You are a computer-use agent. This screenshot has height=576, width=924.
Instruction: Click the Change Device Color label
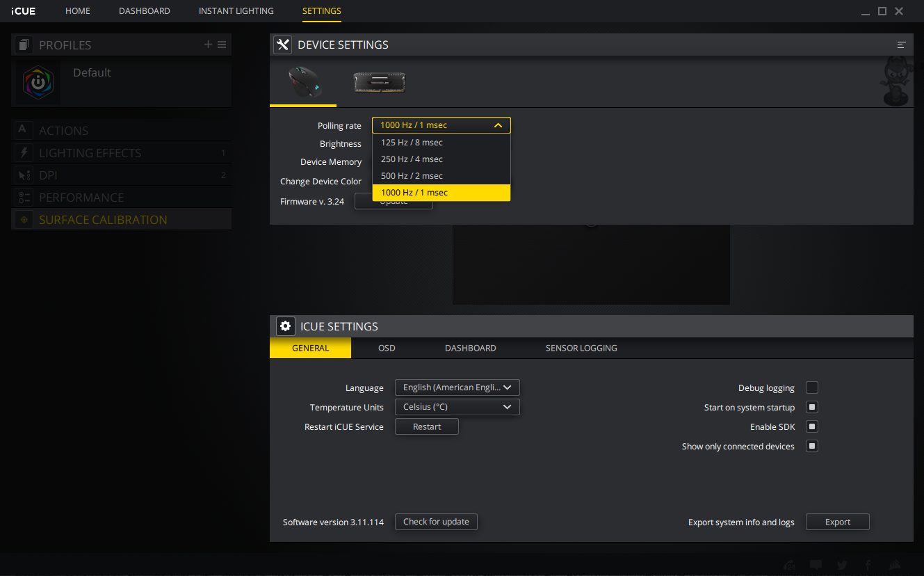pos(321,182)
